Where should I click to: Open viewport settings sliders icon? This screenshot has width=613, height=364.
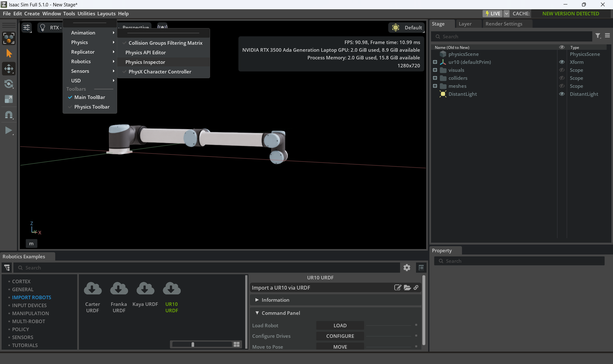pyautogui.click(x=26, y=28)
